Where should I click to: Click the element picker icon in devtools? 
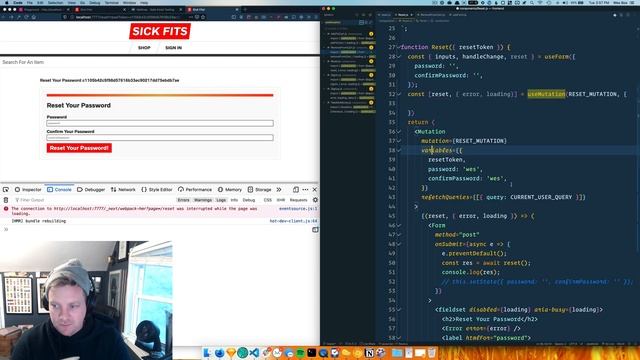[x=6, y=190]
